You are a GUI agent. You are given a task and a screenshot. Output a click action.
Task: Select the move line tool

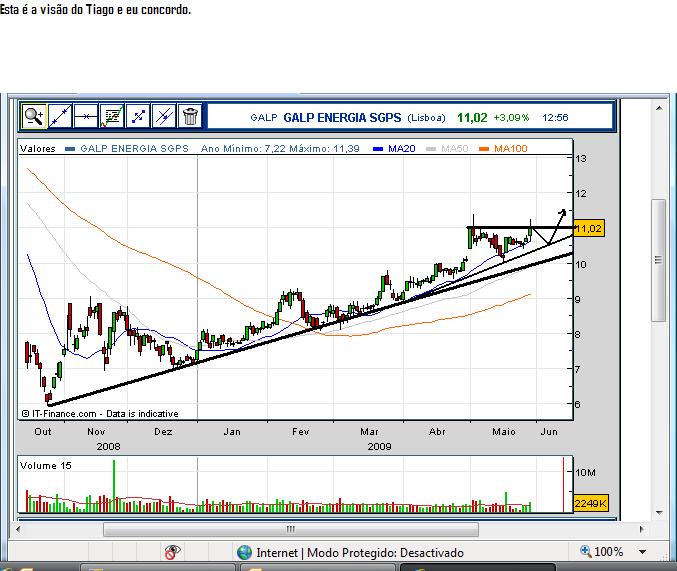tap(138, 116)
